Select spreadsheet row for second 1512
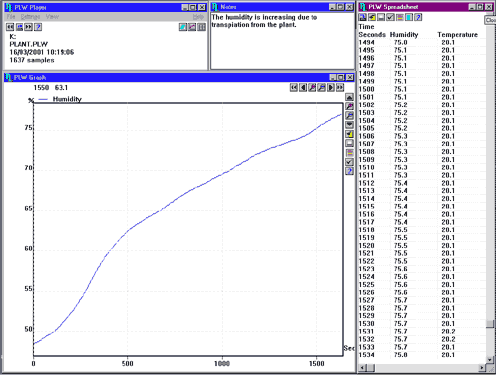496x375 pixels. 422,183
